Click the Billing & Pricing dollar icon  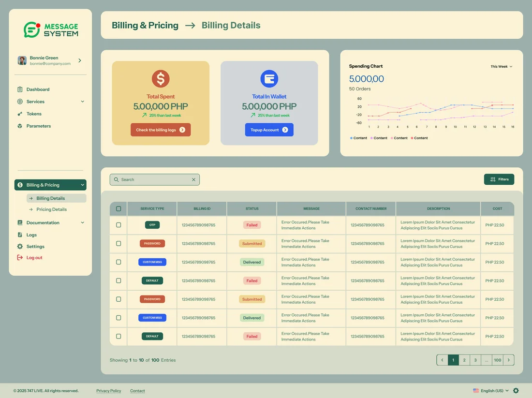20,185
